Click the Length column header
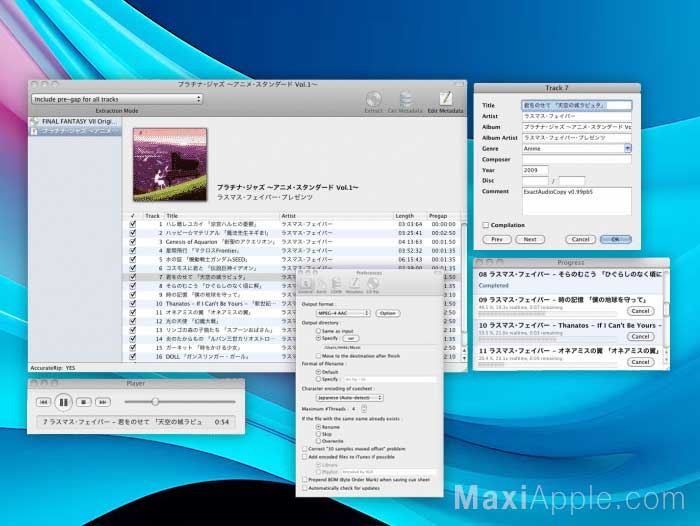Viewport: 700px width, 526px height. coord(410,216)
